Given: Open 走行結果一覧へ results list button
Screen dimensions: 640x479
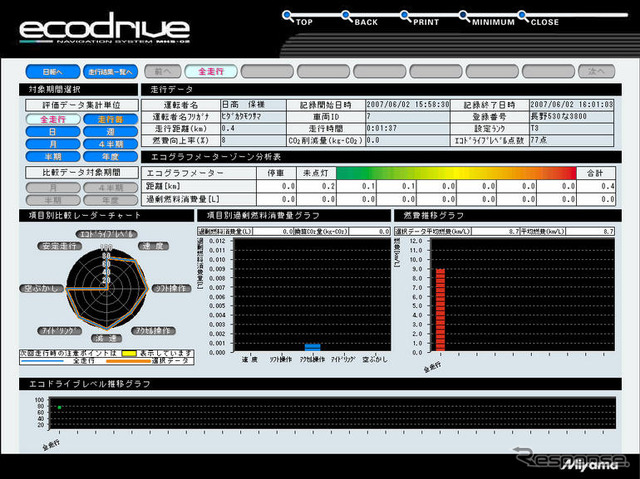Looking at the screenshot, I should 110,72.
